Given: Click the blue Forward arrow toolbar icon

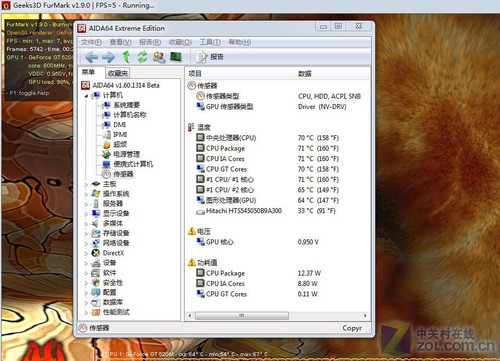Looking at the screenshot, I should [x=108, y=57].
